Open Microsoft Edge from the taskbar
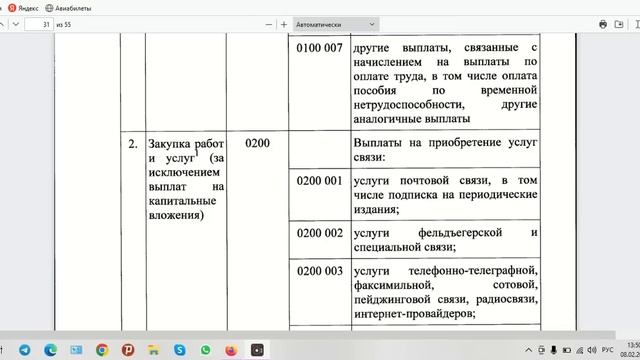The image size is (640, 360). click(50, 350)
